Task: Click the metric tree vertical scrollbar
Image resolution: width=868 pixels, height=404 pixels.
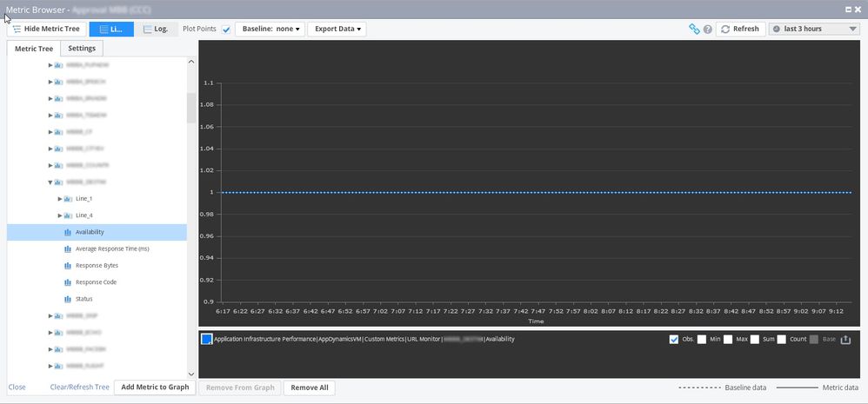Action: click(191, 107)
